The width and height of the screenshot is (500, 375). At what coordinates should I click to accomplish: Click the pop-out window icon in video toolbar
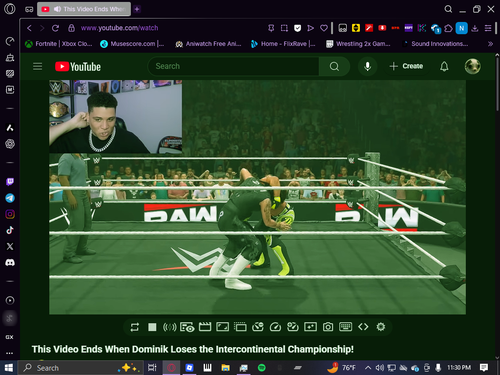(240, 327)
